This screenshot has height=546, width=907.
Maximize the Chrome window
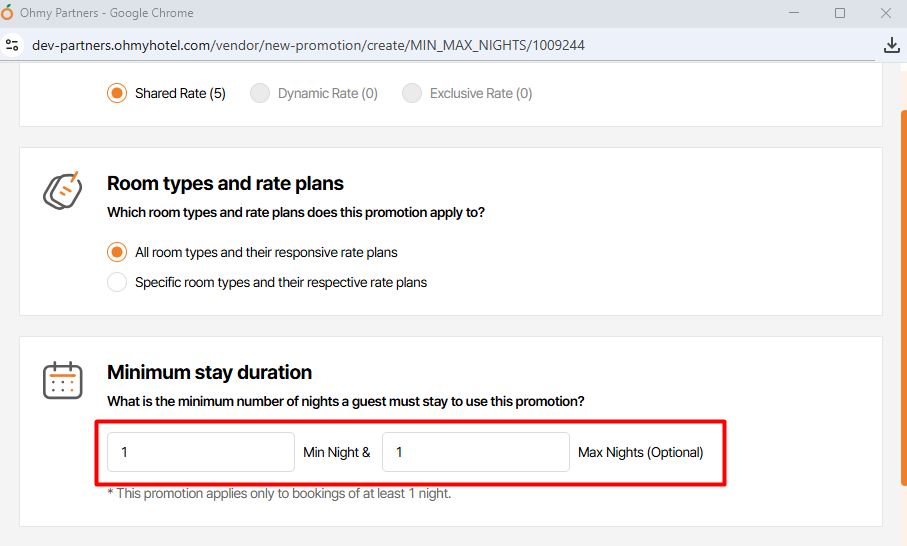pos(840,13)
